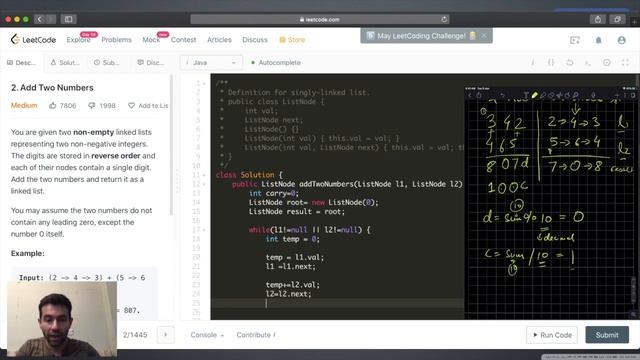Collapse the class Solution fold arrow
Image resolution: width=640 pixels, height=360 pixels.
pos(204,175)
